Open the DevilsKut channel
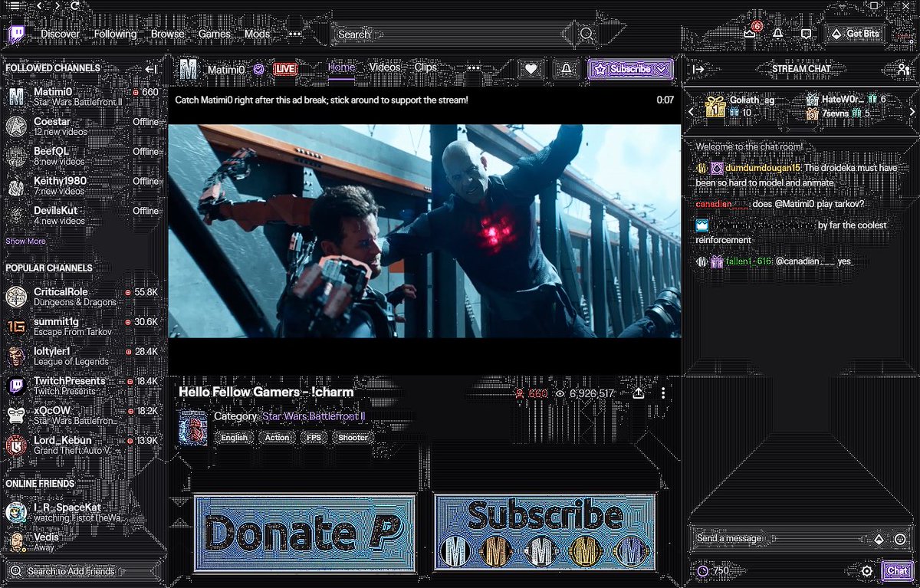920x588 pixels. 83,215
